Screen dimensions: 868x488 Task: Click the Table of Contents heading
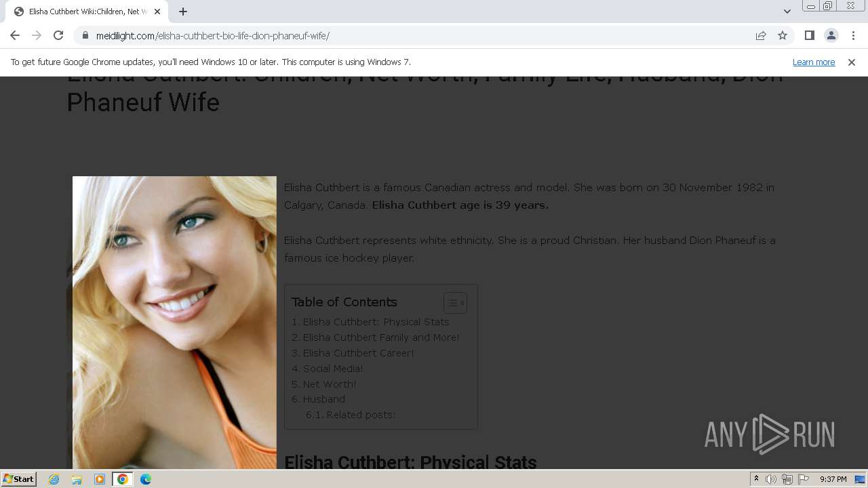pos(344,302)
